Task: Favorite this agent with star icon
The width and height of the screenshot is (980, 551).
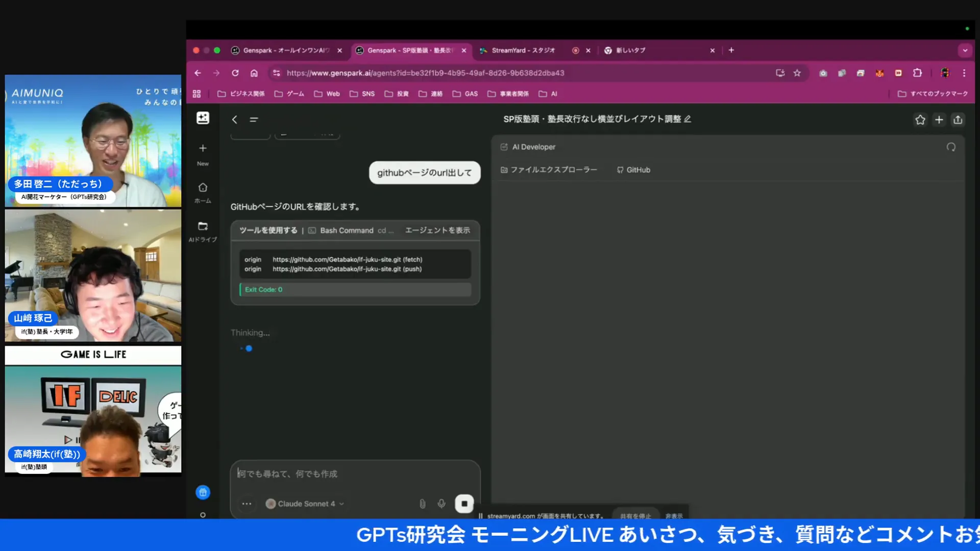Action: tap(920, 120)
